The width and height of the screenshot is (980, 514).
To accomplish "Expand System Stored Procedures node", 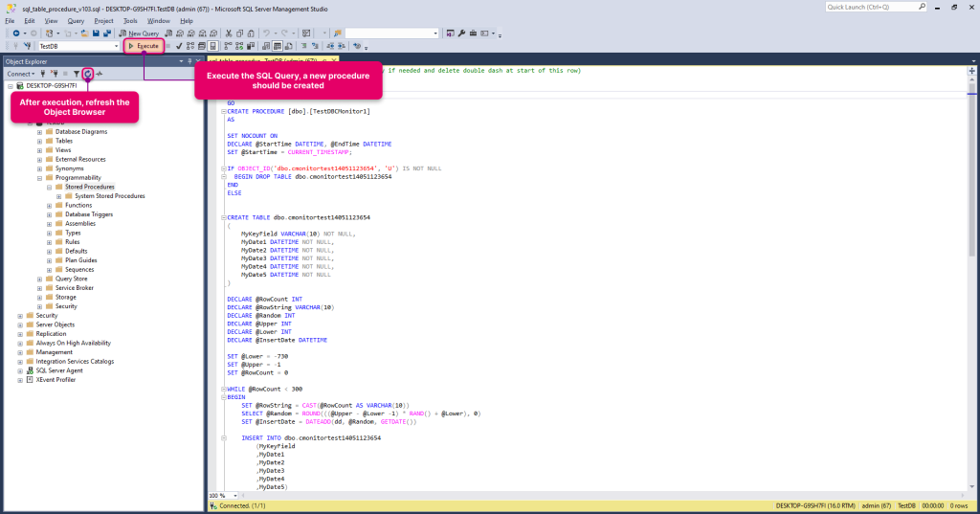I will tap(59, 196).
